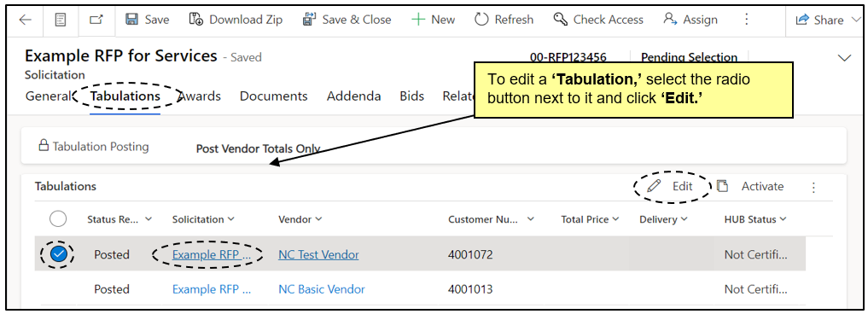Screen dimensions: 868x314
Task: Click the Tabulation Posting lock icon
Action: pyautogui.click(x=44, y=146)
